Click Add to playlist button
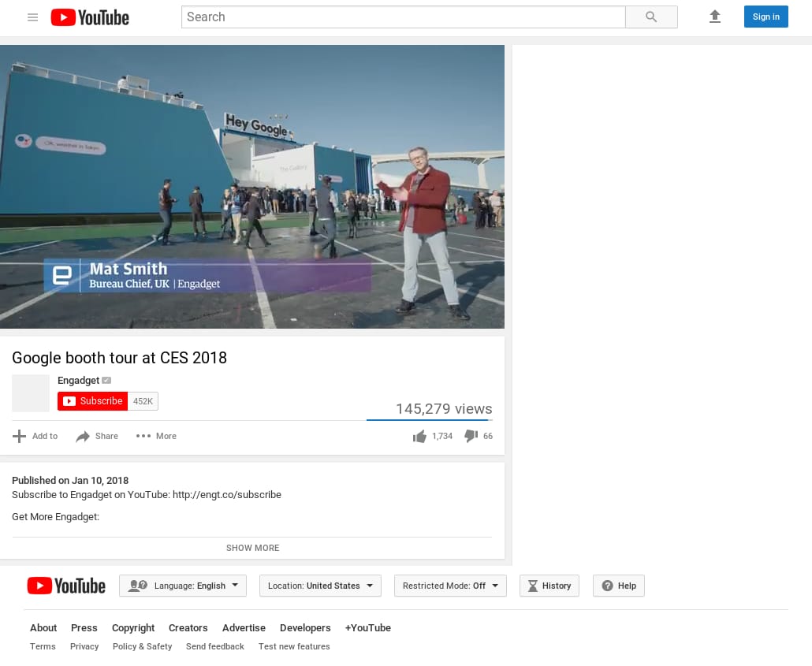Image resolution: width=812 pixels, height=666 pixels. pos(35,436)
